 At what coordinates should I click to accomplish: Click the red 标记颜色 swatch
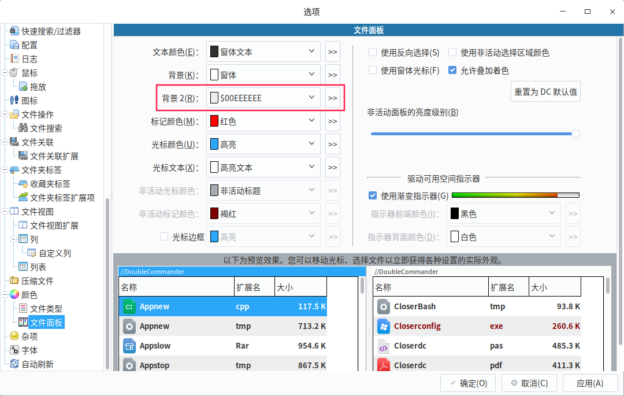click(214, 121)
